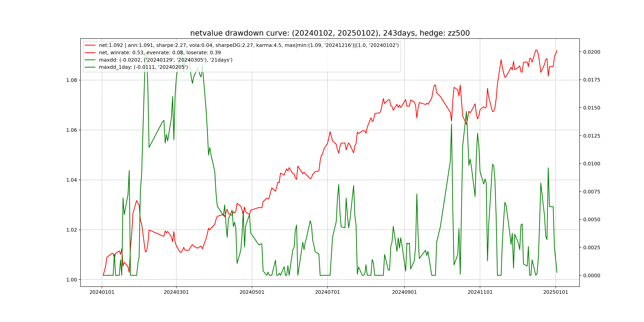This screenshot has height=322, width=644.
Task: Click the 1.00 left axis tick label
Action: click(x=72, y=280)
